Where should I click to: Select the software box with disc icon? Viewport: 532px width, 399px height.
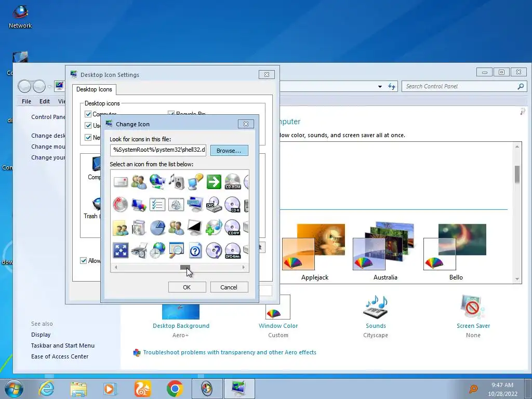click(x=139, y=228)
